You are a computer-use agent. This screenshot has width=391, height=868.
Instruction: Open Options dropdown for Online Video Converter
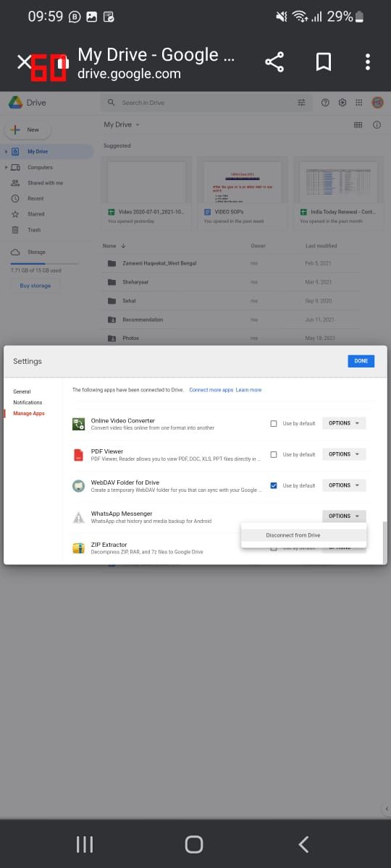click(344, 423)
